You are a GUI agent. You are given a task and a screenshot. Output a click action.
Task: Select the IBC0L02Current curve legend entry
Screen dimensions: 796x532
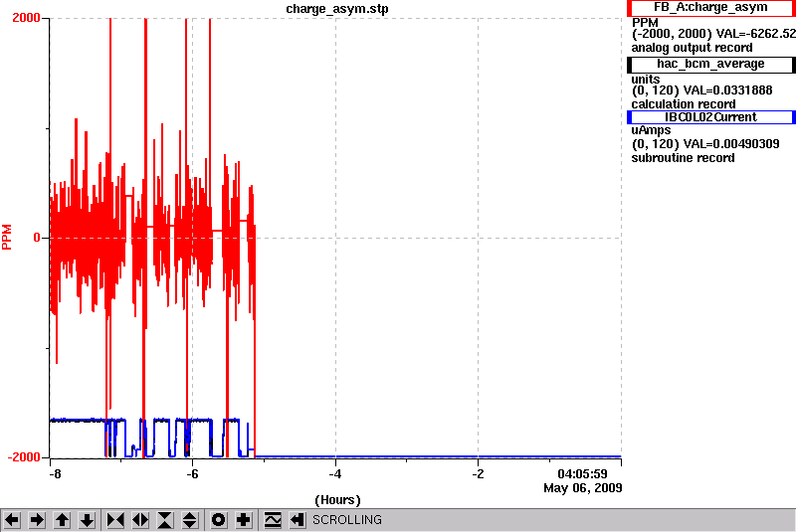tap(710, 117)
